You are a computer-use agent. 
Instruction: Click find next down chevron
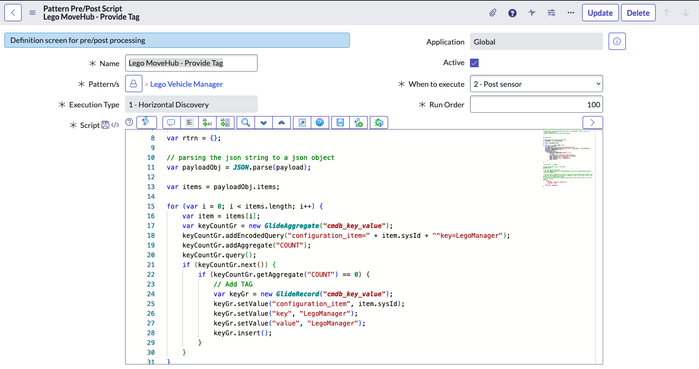[x=263, y=123]
